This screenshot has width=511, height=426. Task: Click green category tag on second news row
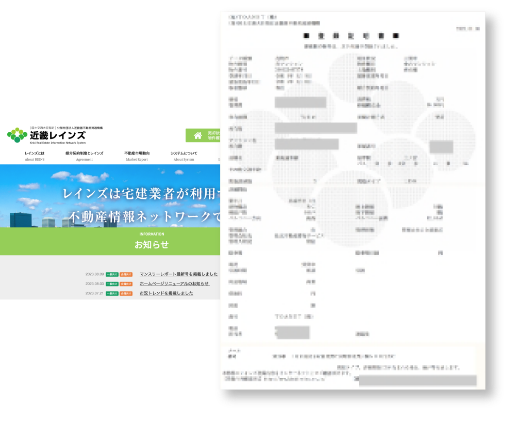pos(112,284)
